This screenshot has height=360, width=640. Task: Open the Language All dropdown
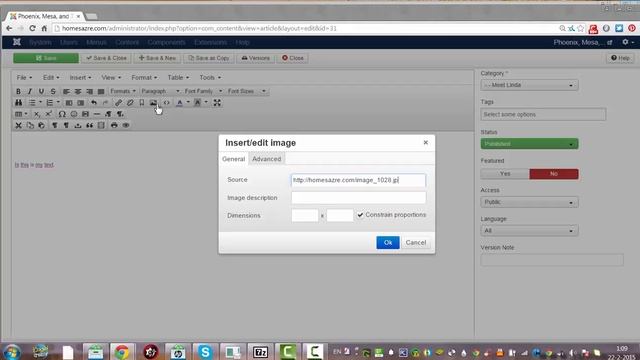tap(529, 231)
